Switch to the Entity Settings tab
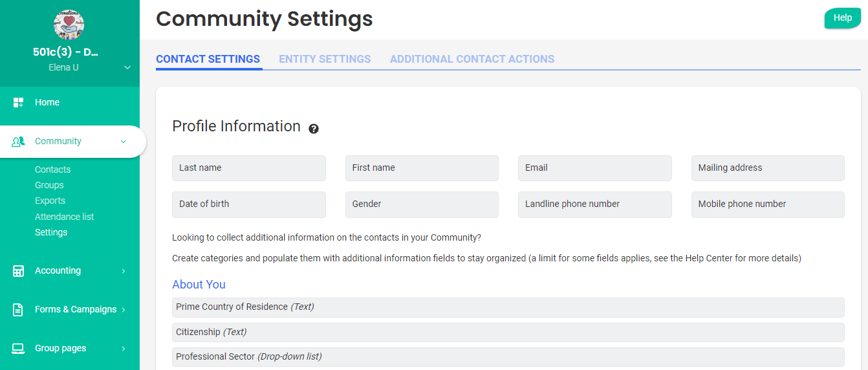This screenshot has width=868, height=370. tap(325, 59)
